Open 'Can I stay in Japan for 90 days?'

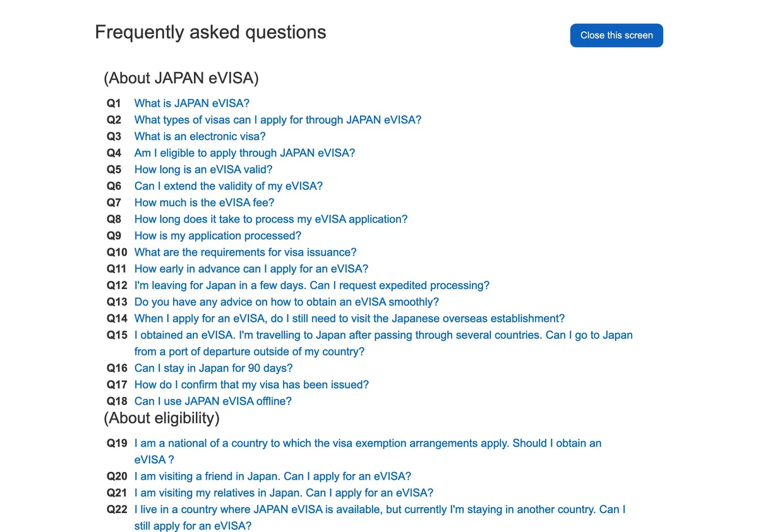(x=214, y=368)
